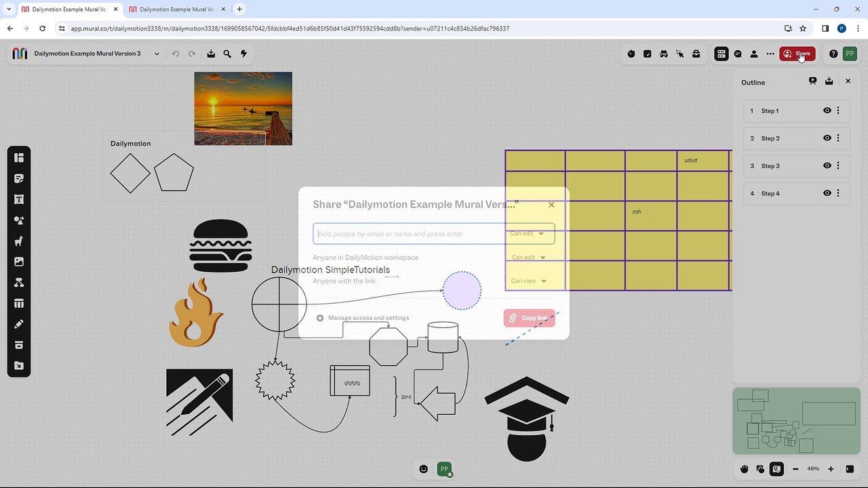Open the llama Icons library tool
The height and width of the screenshot is (488, 868).
[x=19, y=241]
